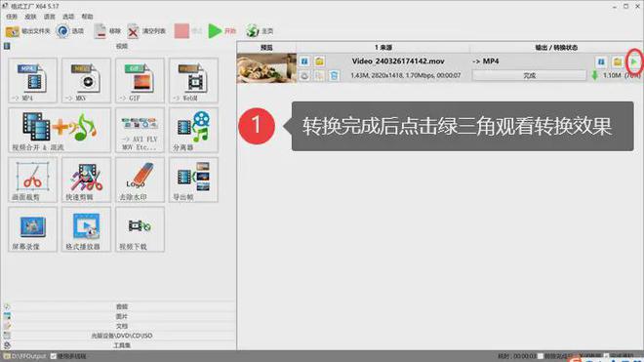Open the help (帮助) menu

point(87,17)
